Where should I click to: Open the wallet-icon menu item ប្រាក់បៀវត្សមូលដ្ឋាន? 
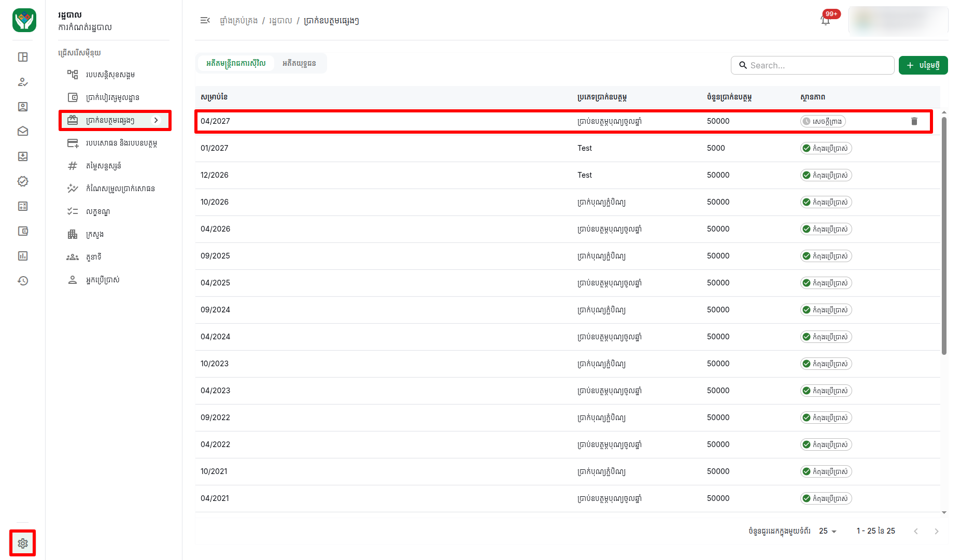click(x=114, y=97)
